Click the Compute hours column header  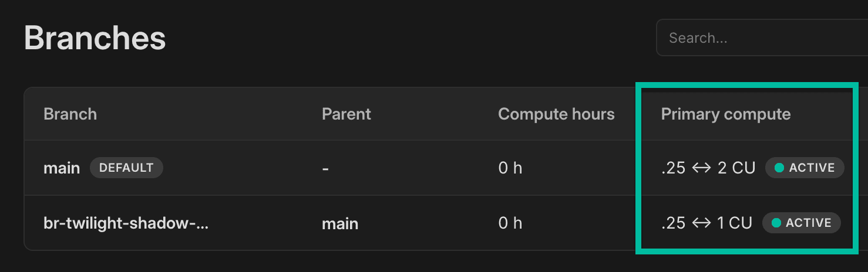point(556,114)
